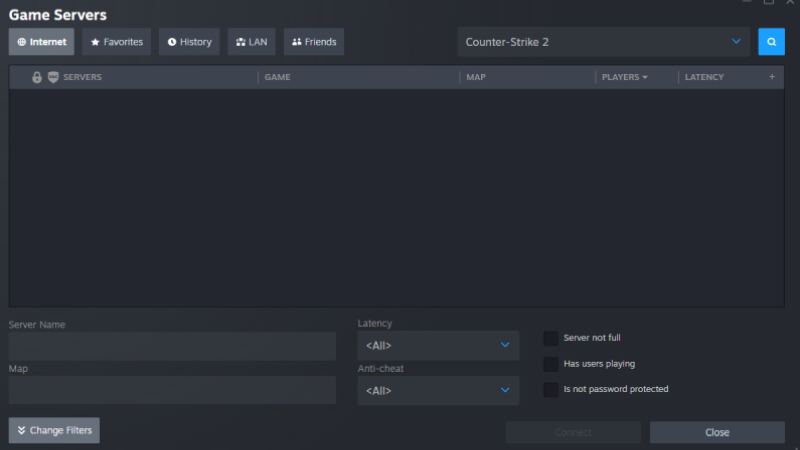Close the Game Servers window
This screenshot has width=800, height=450.
pos(790,2)
